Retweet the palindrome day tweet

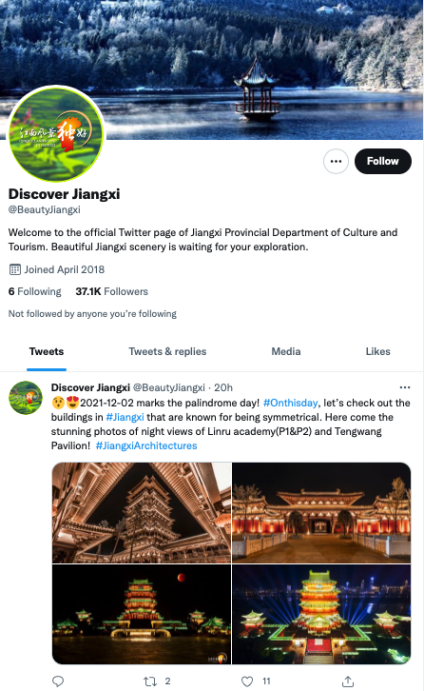point(150,681)
